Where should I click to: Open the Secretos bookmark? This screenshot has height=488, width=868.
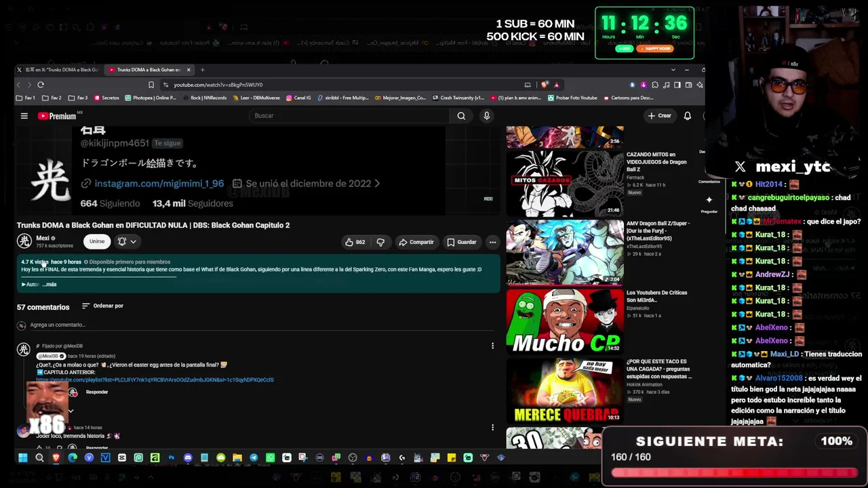106,98
